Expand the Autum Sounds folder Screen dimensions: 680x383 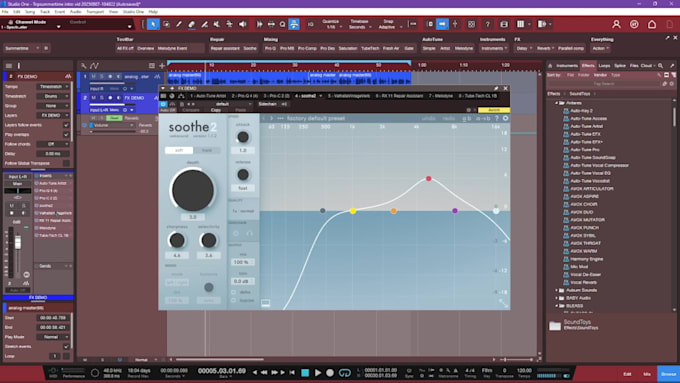[x=557, y=290]
